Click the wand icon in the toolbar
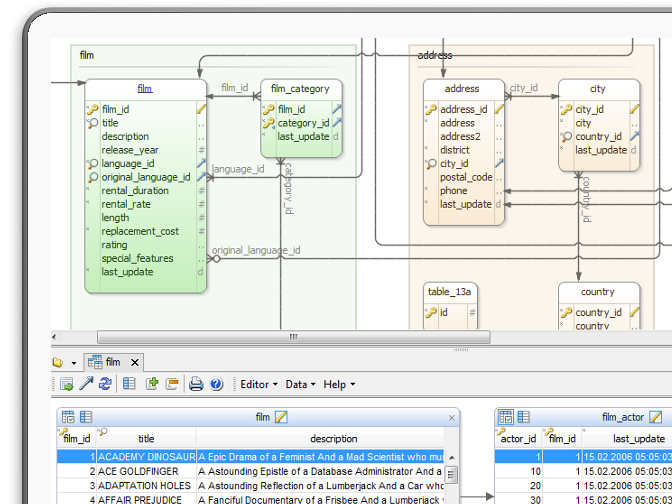This screenshot has width=672, height=504. [87, 384]
